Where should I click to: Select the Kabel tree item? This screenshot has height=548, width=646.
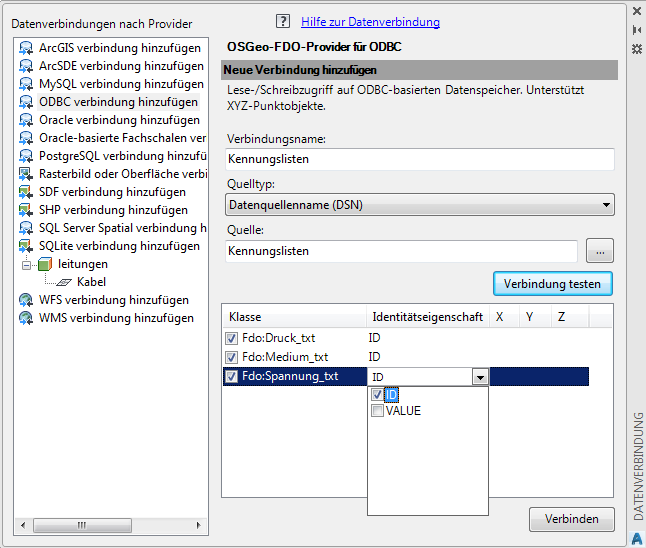pos(91,282)
